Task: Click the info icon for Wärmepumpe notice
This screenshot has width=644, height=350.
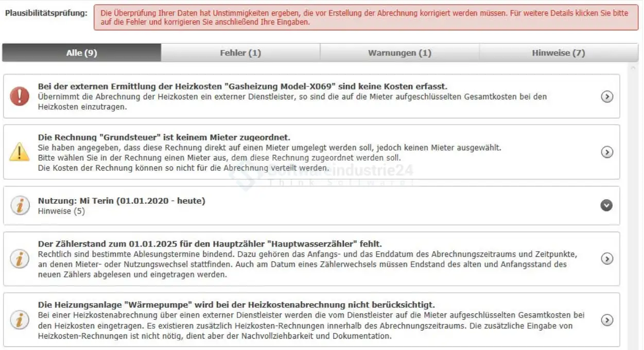Action: point(20,320)
